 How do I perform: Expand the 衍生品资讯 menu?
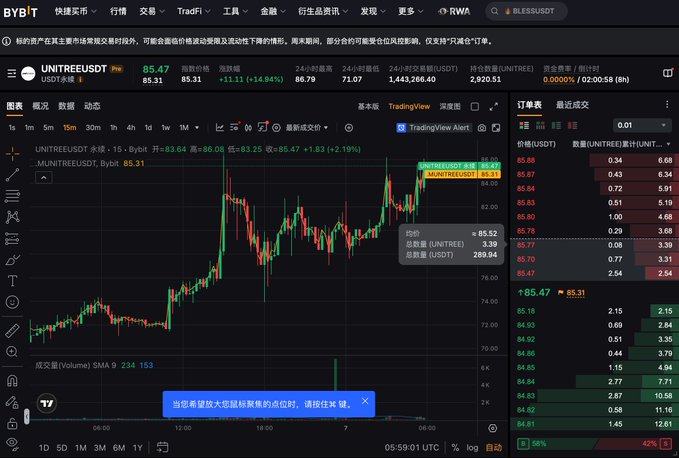coord(323,11)
